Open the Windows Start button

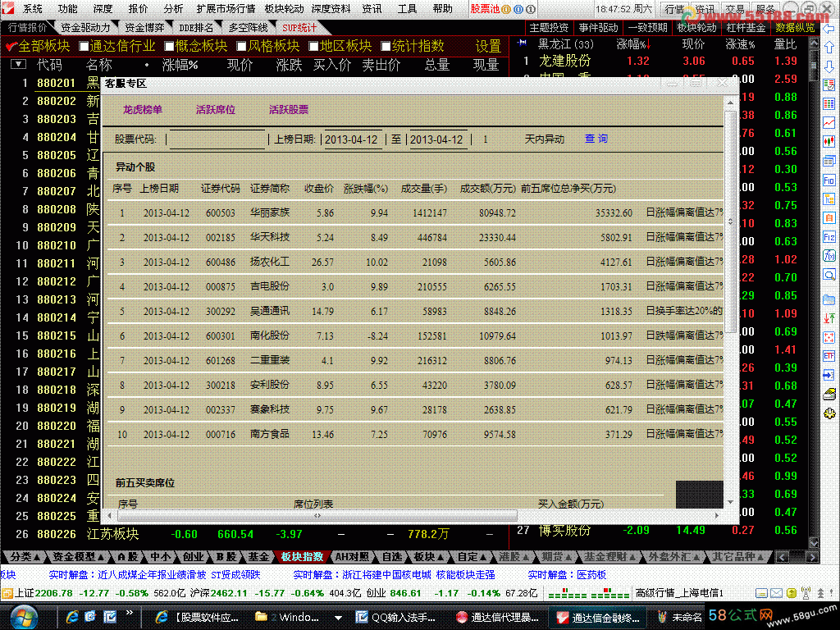pos(25,617)
